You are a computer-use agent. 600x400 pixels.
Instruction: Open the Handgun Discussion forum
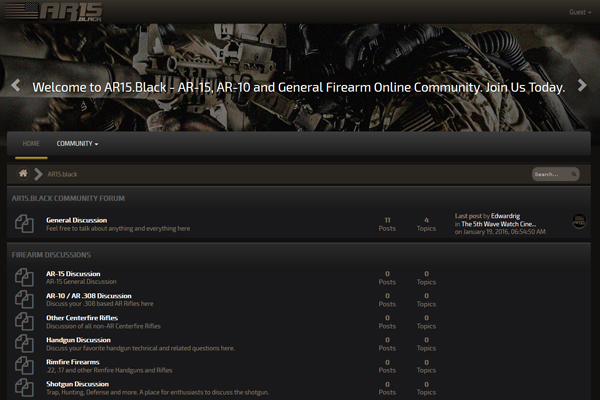click(78, 340)
